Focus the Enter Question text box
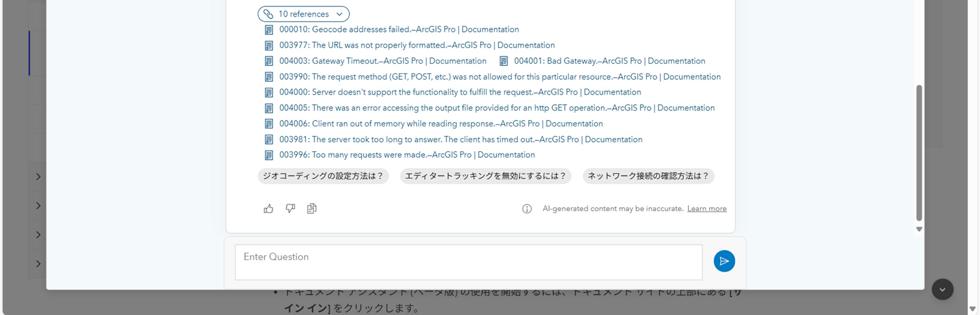980x315 pixels. click(468, 262)
